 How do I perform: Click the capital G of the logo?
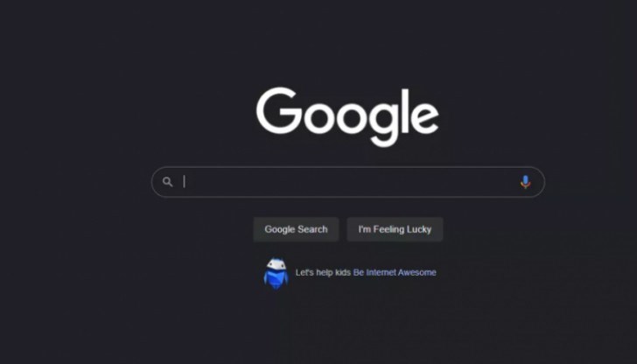click(x=279, y=110)
